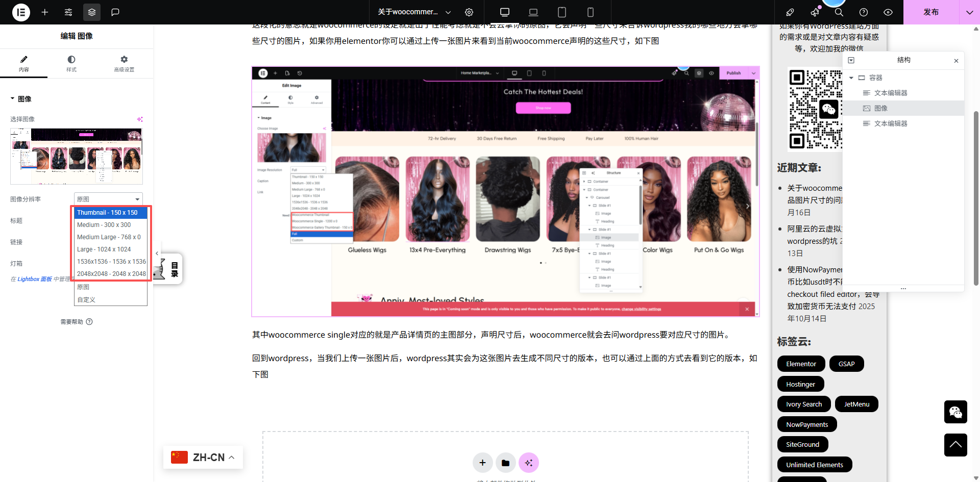Click the help question mark icon

coord(864,12)
